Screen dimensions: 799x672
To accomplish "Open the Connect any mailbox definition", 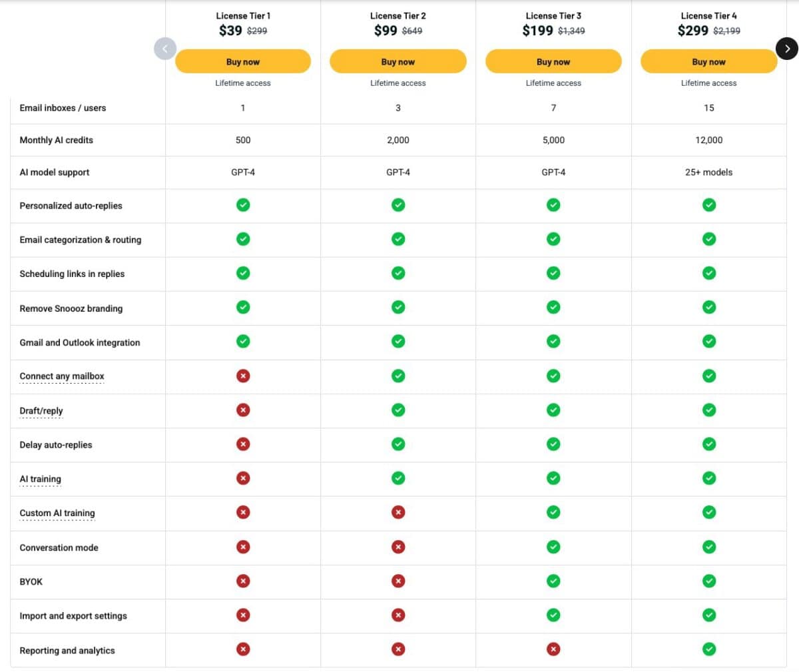I will tap(61, 376).
